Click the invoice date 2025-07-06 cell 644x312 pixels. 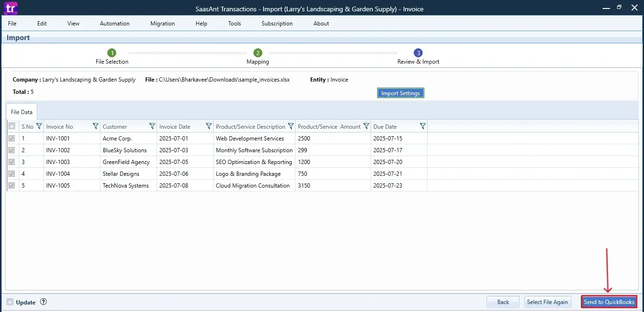(185, 174)
